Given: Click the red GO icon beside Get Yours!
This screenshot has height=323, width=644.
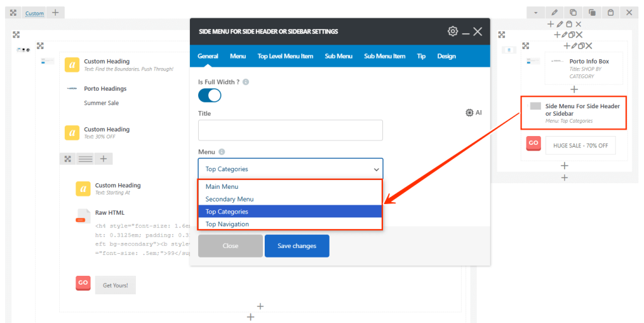Looking at the screenshot, I should (x=83, y=283).
